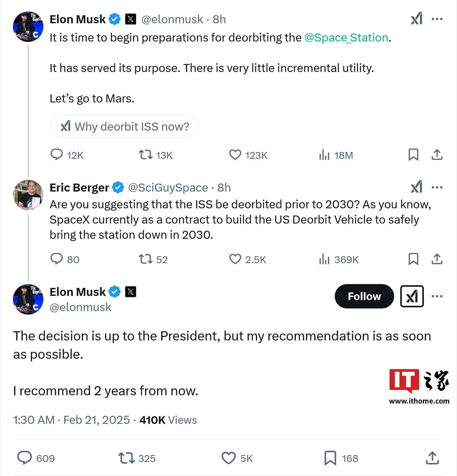Share the main post with 410K views

tap(432, 458)
